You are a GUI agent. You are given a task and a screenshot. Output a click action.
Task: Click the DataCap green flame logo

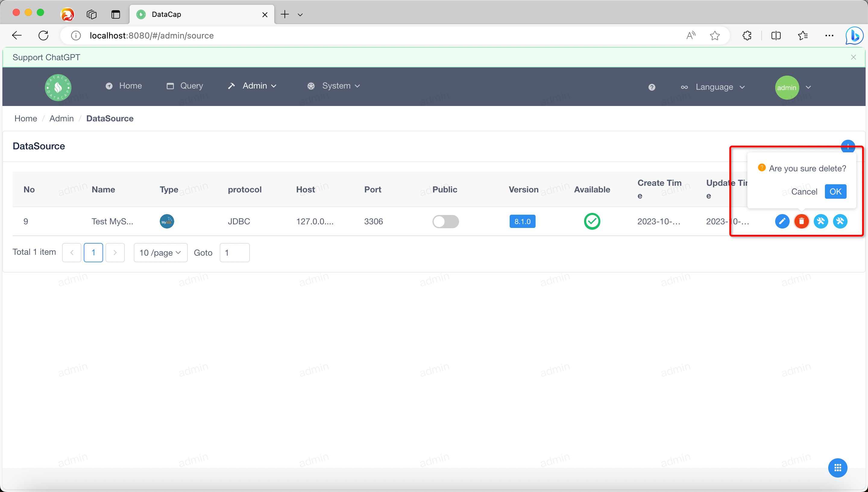click(x=58, y=88)
